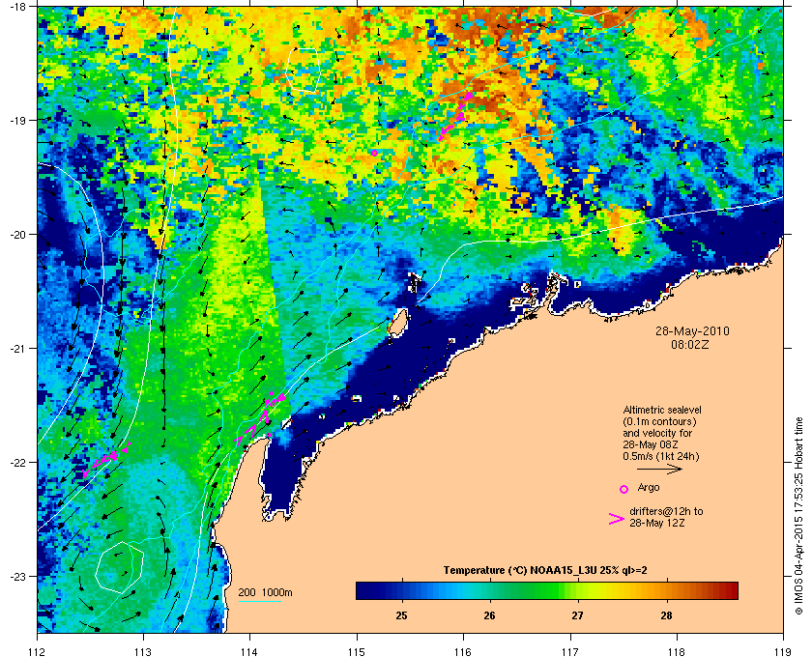Viewport: 812px width, 657px height.
Task: Click the 112 longitude axis label
Action: click(38, 651)
